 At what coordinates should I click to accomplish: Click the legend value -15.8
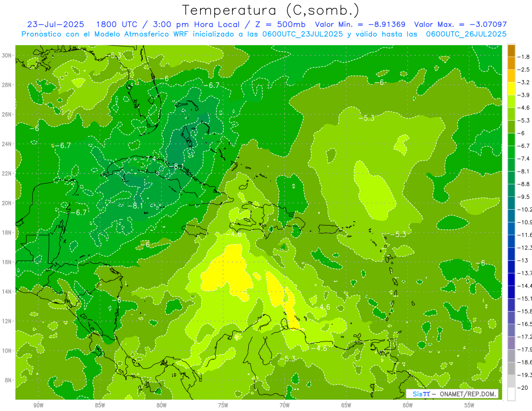pos(525,311)
